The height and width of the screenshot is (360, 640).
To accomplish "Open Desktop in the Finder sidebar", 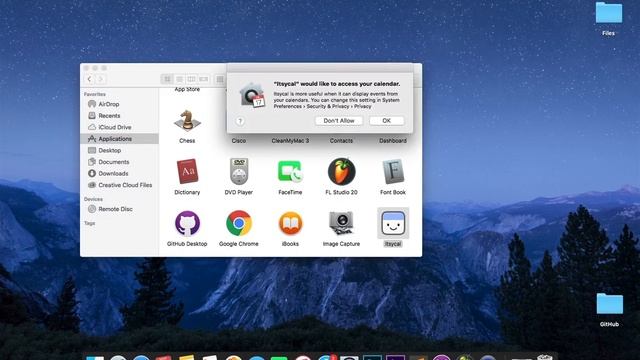I will (119, 150).
